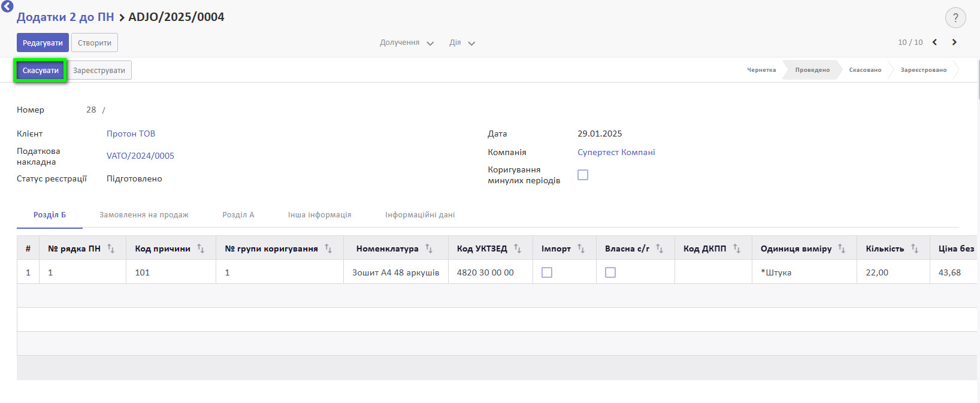Open the help question mark icon
980x403 pixels.
955,18
